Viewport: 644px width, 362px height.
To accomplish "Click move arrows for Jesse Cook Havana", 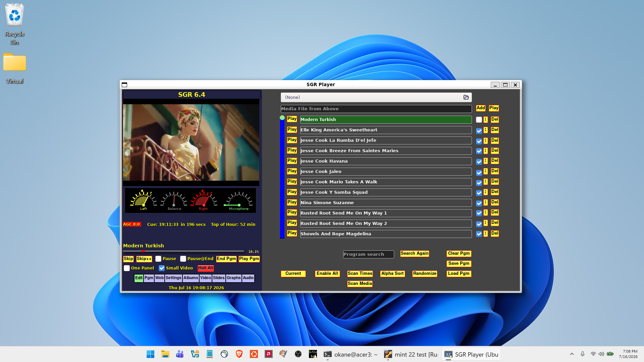I will point(485,161).
